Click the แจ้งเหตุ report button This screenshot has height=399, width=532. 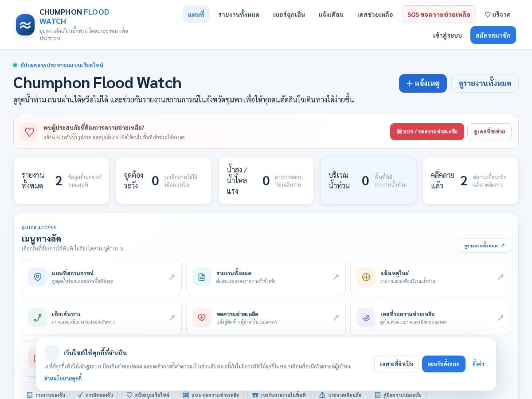coord(423,83)
